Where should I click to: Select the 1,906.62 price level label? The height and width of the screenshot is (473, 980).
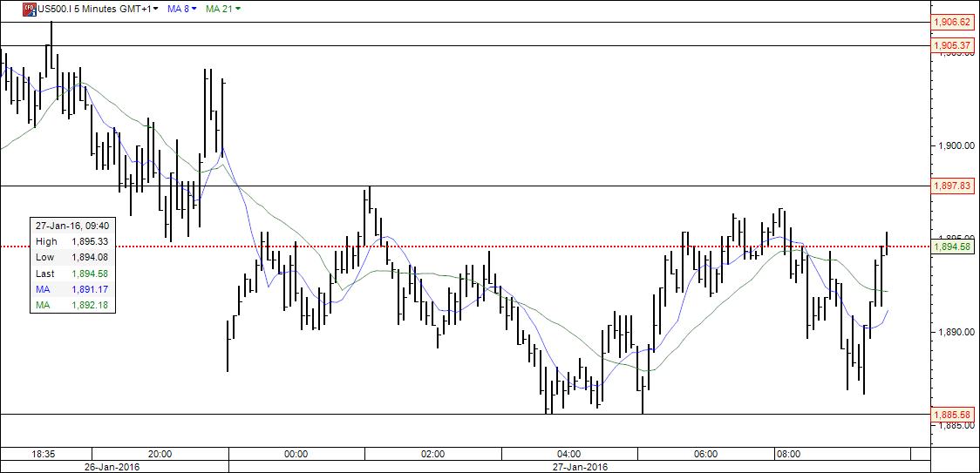point(954,22)
